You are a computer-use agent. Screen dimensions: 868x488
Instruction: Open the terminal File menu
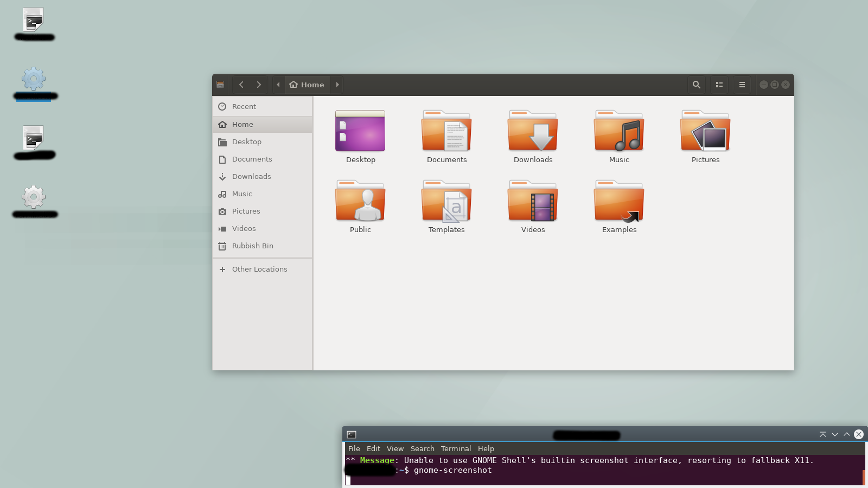coord(354,448)
